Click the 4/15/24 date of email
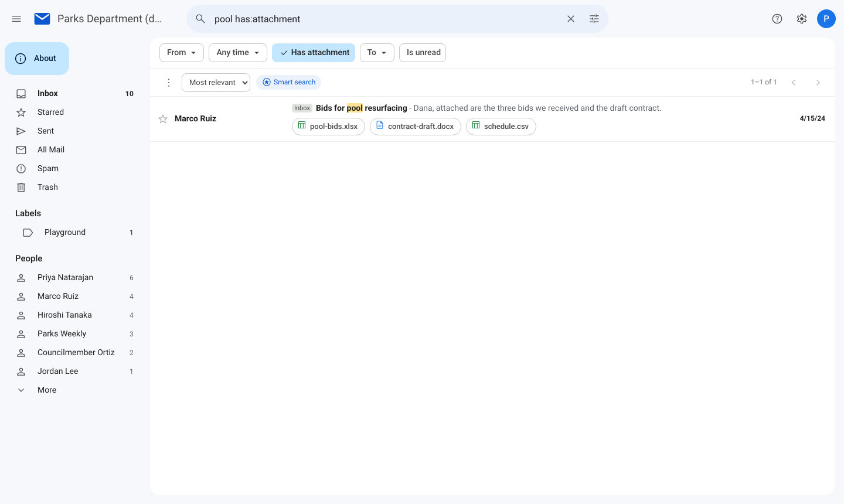The width and height of the screenshot is (844, 504). [812, 119]
